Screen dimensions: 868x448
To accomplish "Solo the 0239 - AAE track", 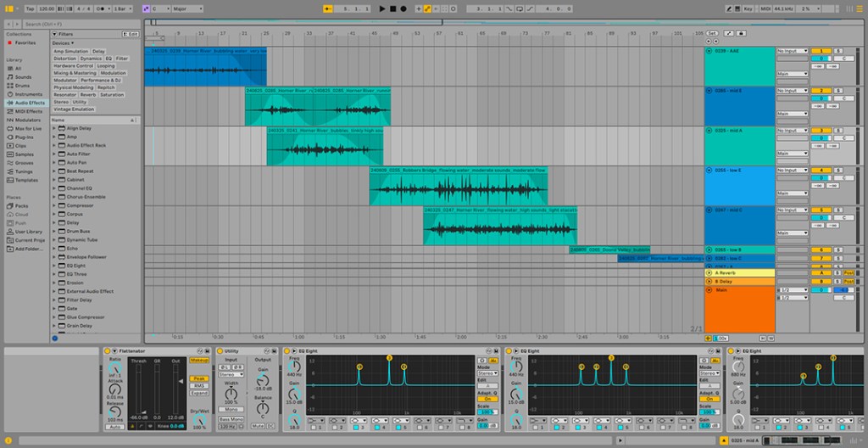I will click(837, 51).
